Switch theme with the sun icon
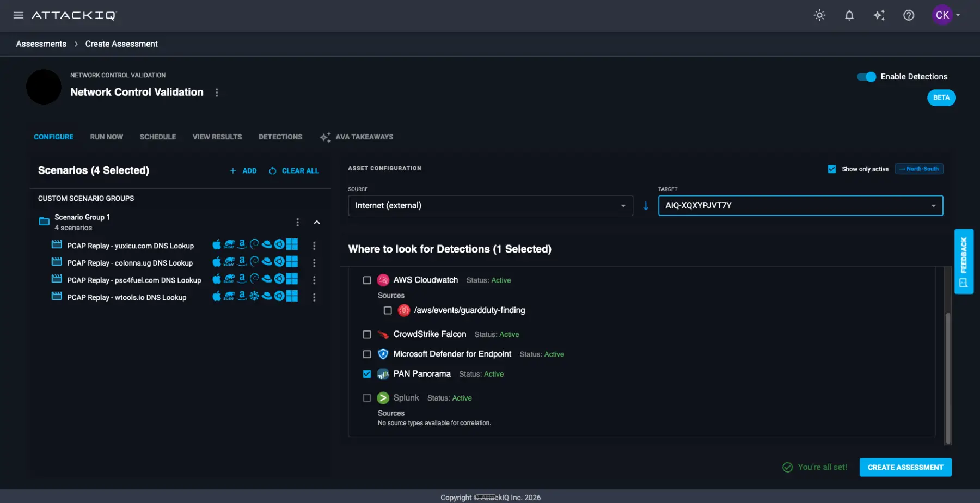980x503 pixels. point(819,15)
